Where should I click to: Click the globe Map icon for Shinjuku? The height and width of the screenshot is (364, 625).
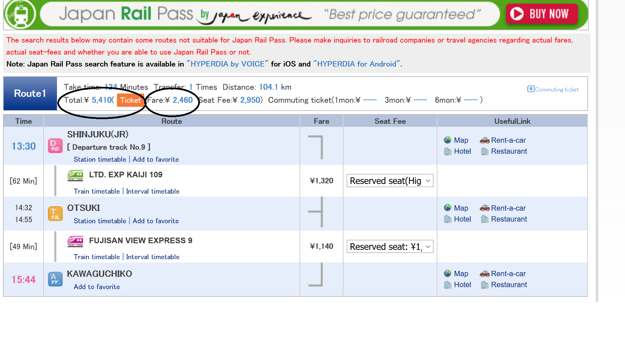pos(447,140)
